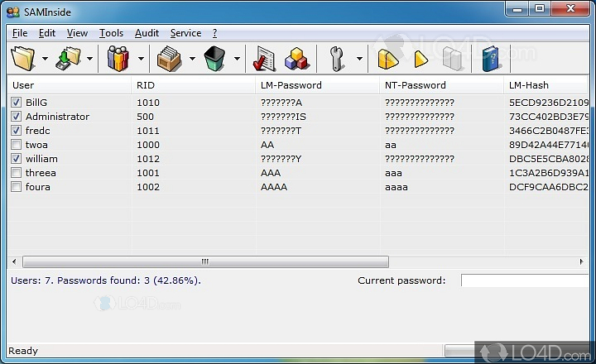Sort by the RID column header

(x=193, y=84)
